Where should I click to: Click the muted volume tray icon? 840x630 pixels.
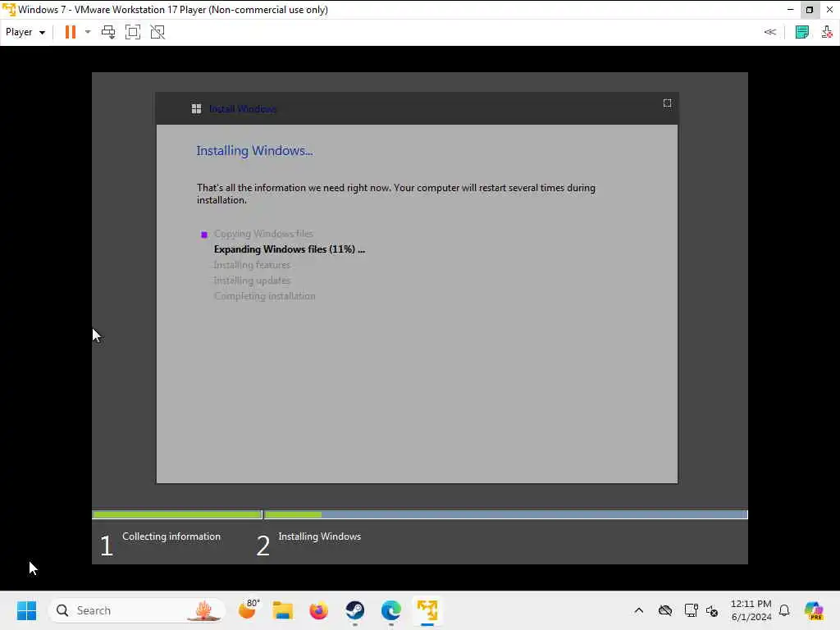[712, 610]
